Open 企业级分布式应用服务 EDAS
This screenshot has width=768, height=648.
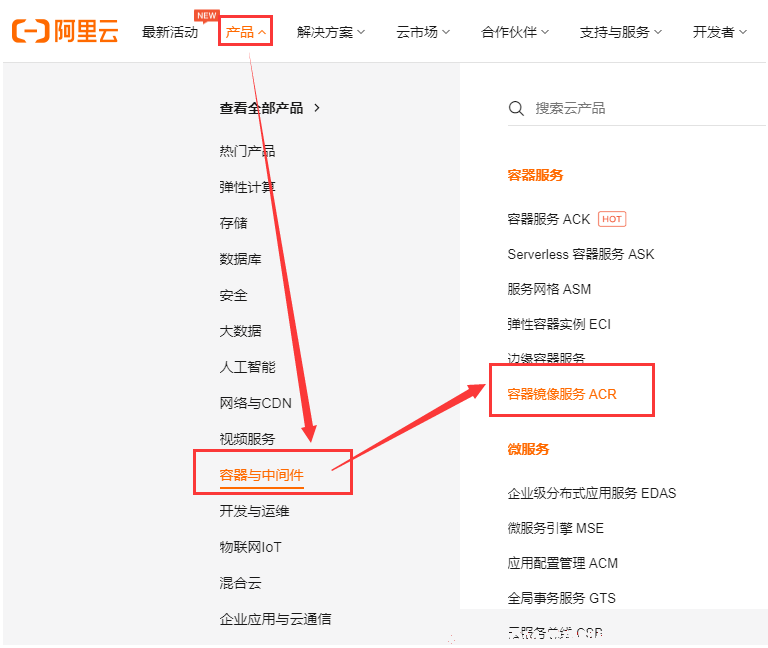coord(592,493)
